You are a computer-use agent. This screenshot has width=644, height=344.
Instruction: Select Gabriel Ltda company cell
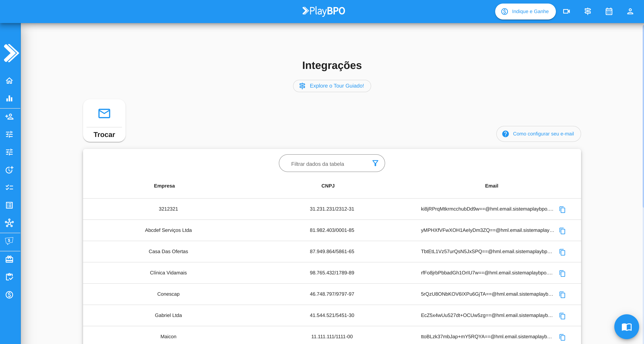168,315
